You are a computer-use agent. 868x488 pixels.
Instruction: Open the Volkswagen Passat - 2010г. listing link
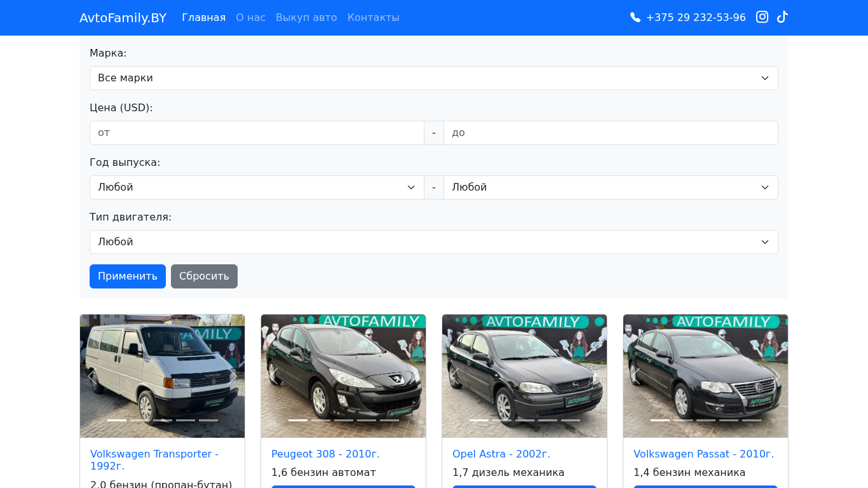[703, 454]
